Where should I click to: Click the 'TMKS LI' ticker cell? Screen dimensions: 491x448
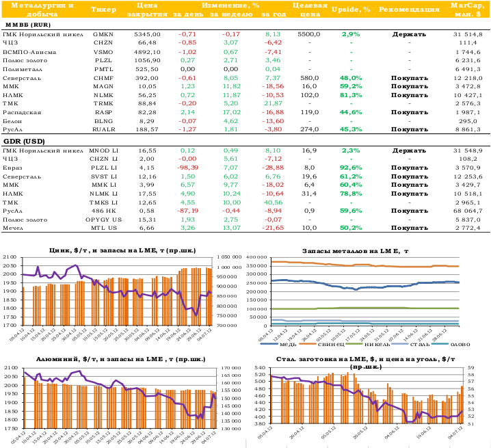103,202
